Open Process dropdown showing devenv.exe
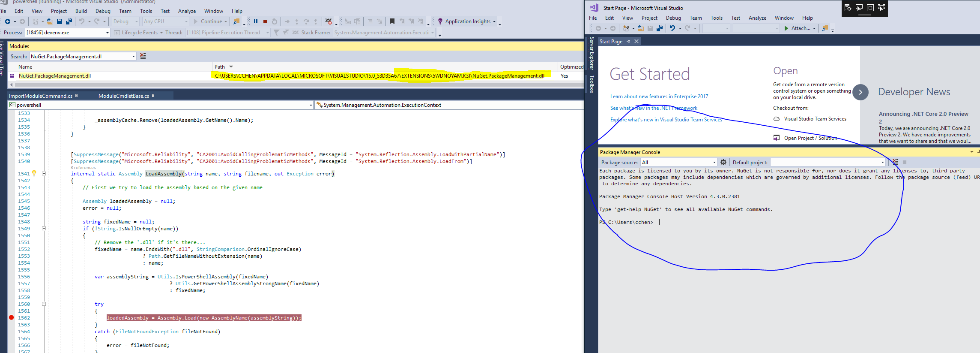The image size is (980, 353). (x=107, y=33)
